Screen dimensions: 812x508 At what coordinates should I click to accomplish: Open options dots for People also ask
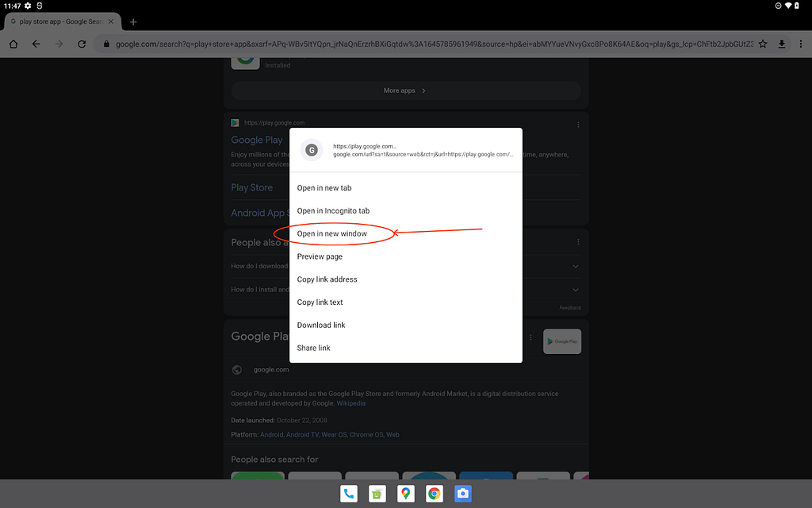tap(578, 242)
